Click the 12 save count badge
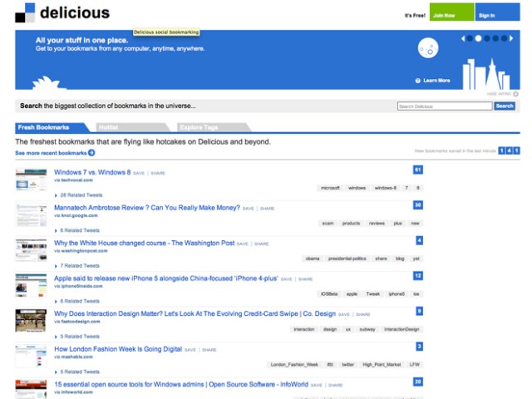The height and width of the screenshot is (399, 532). tap(418, 276)
